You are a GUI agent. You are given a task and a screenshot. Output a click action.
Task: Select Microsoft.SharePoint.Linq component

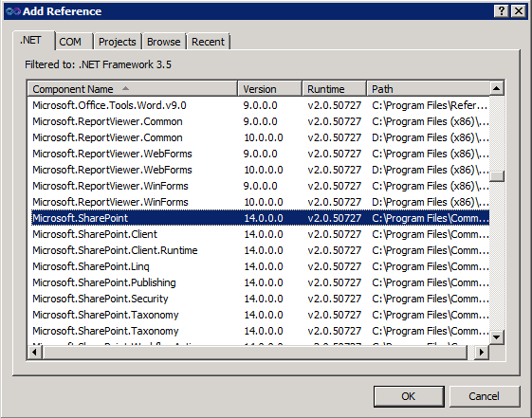[x=259, y=266]
